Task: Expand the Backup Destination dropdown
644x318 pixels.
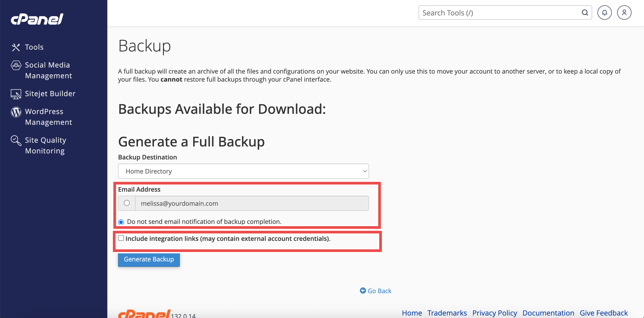Action: (x=243, y=171)
